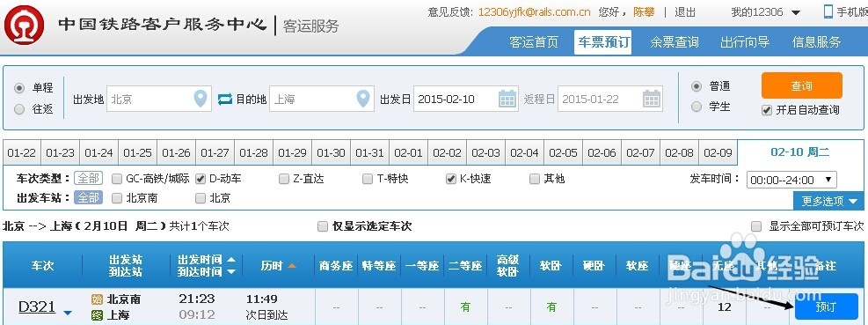868x325 pixels.
Task: Open the 发车时间 00:00--24:00 dropdown
Action: click(791, 180)
